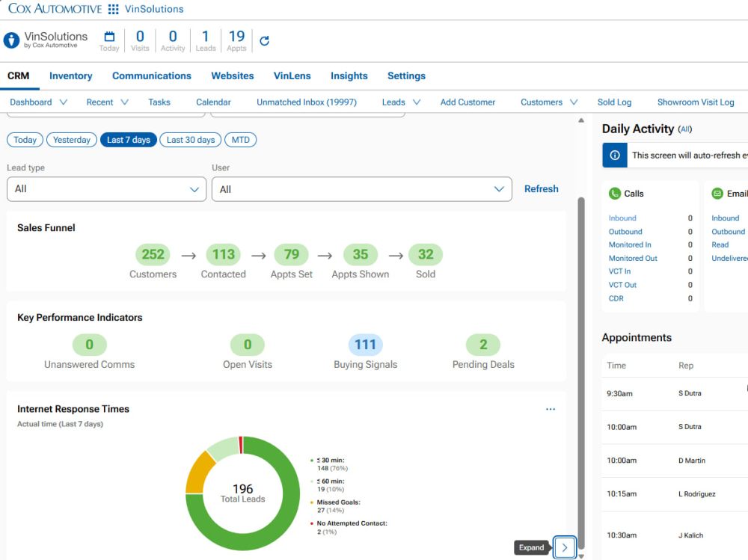This screenshot has width=748, height=560.
Task: Open the Activity counter in header
Action: pos(173,41)
